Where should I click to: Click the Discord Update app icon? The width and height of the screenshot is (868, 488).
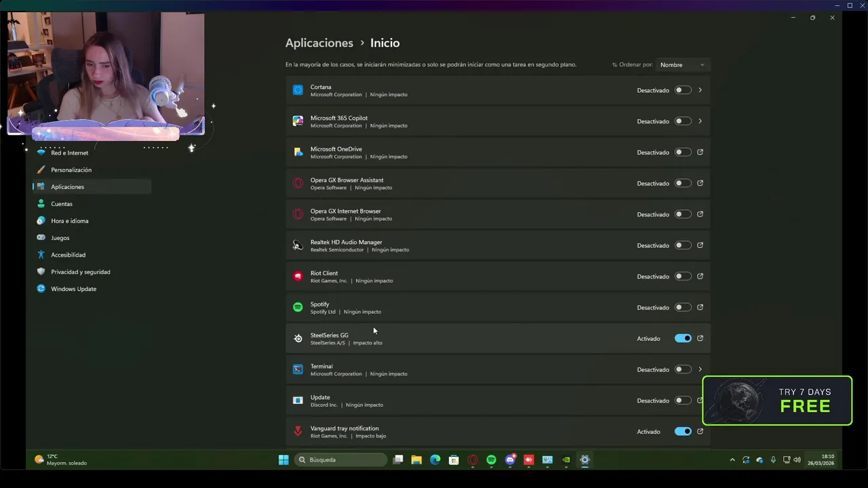[298, 401]
